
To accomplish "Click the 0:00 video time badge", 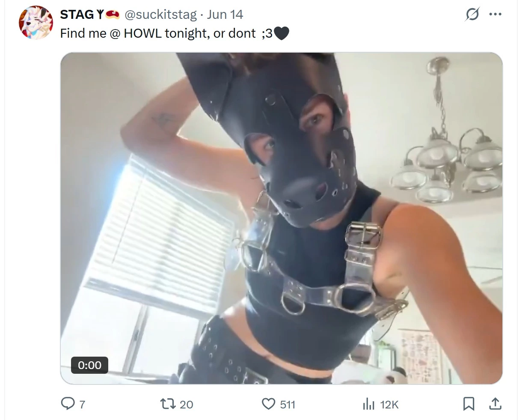I will (x=89, y=365).
